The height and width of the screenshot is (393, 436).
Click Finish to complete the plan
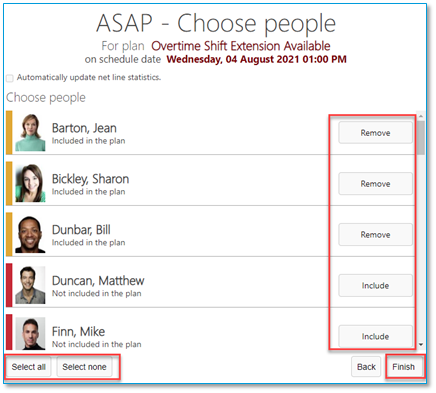pyautogui.click(x=403, y=367)
